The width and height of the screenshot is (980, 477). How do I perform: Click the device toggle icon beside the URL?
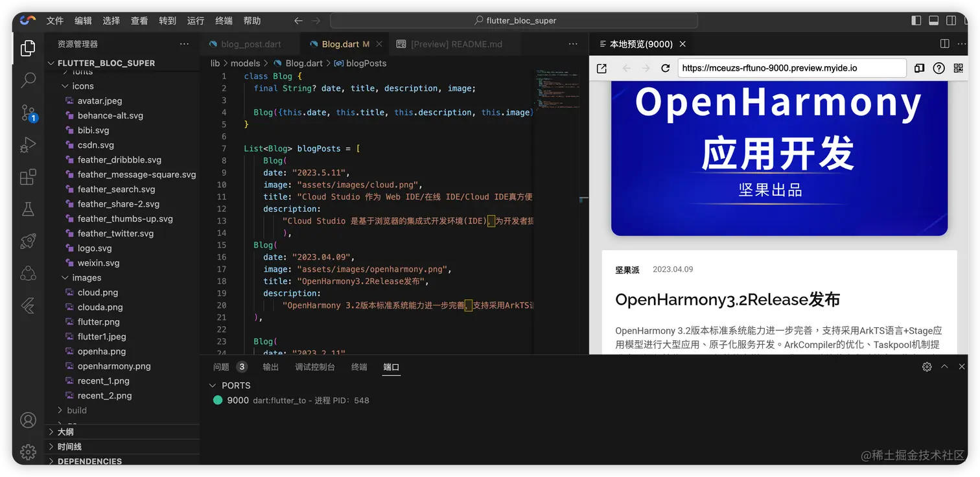tap(919, 68)
